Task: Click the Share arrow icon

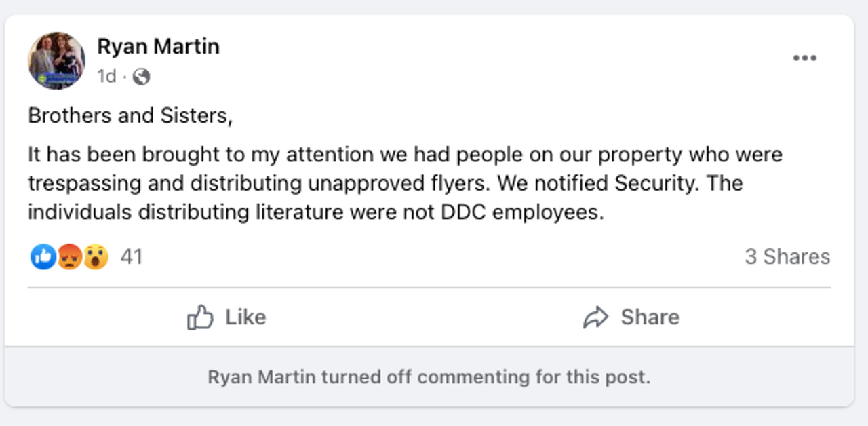Action: click(595, 317)
